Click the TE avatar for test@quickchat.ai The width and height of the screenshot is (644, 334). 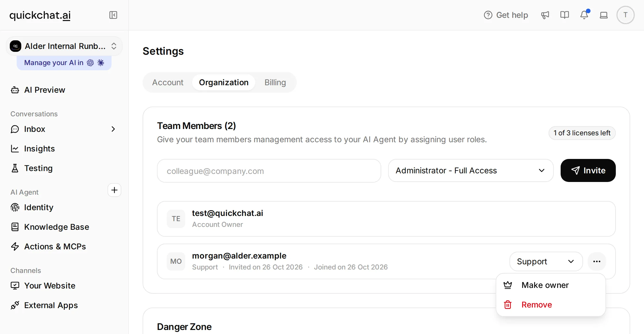point(176,219)
